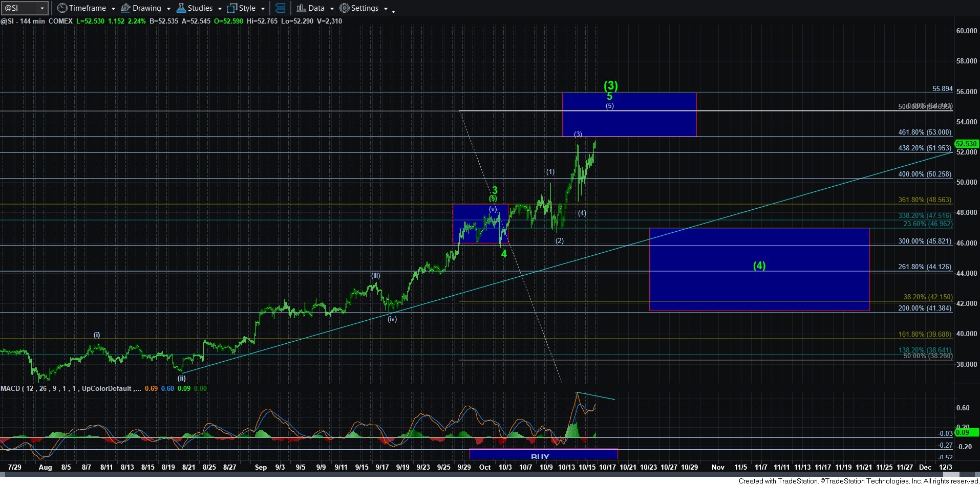
Task: Click the blue stacked panels toolbar icon
Action: click(x=280, y=8)
